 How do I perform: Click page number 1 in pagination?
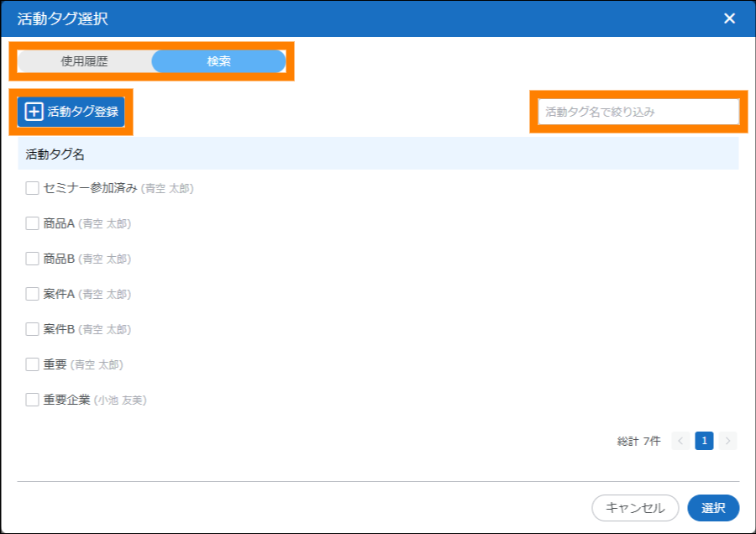click(x=704, y=441)
